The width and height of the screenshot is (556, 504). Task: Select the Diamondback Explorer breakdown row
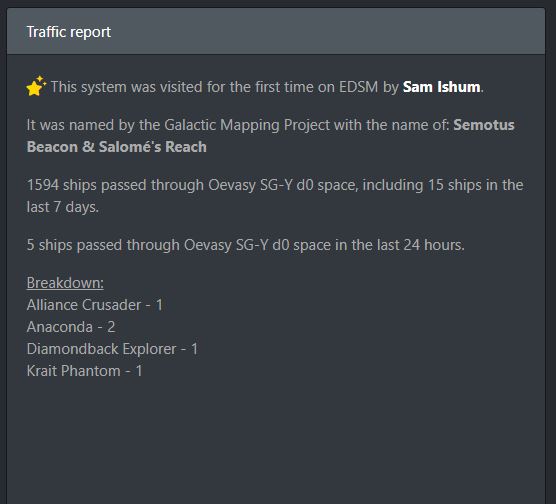coord(112,349)
